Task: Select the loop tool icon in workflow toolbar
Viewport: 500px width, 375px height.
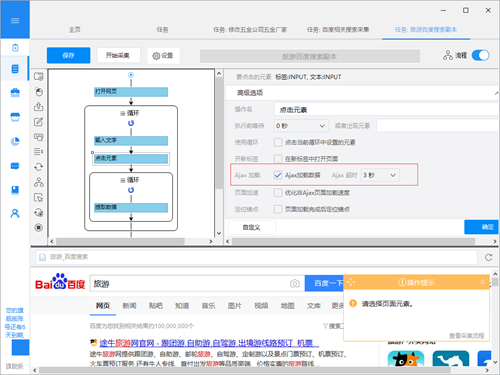Action: coord(39,167)
